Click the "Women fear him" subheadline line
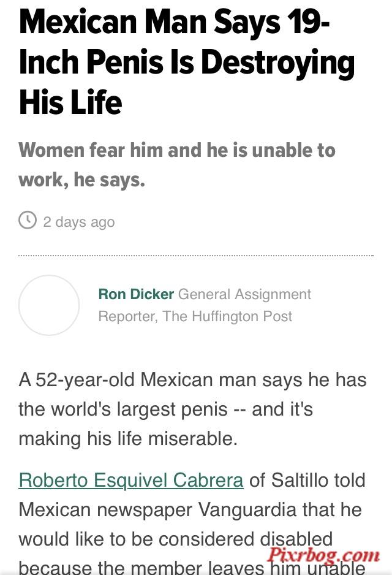 pyautogui.click(x=177, y=150)
